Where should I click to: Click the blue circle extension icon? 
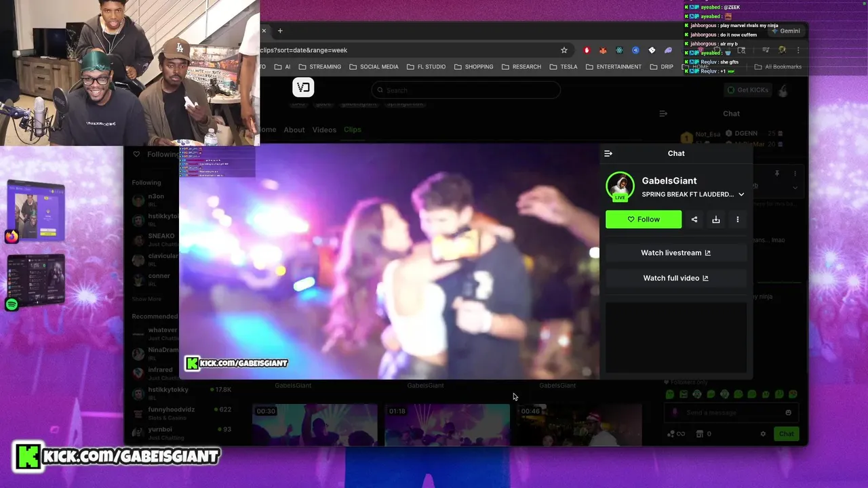(635, 50)
